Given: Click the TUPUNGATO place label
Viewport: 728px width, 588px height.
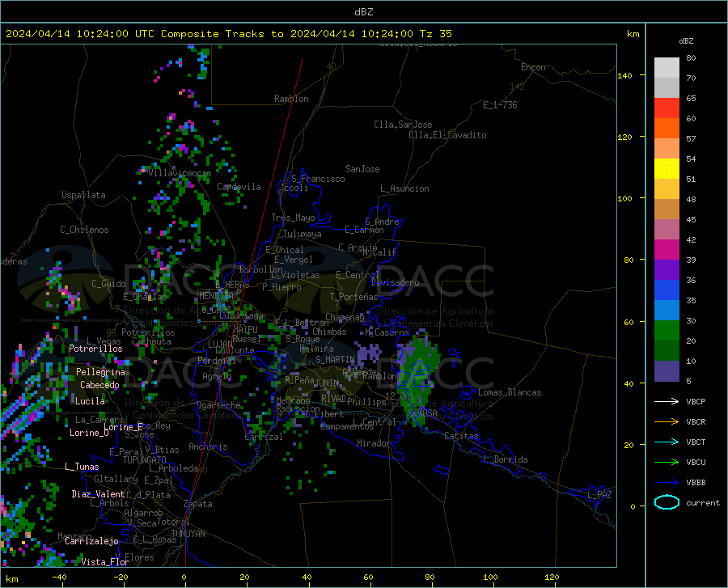Looking at the screenshot, I should click(x=145, y=460).
